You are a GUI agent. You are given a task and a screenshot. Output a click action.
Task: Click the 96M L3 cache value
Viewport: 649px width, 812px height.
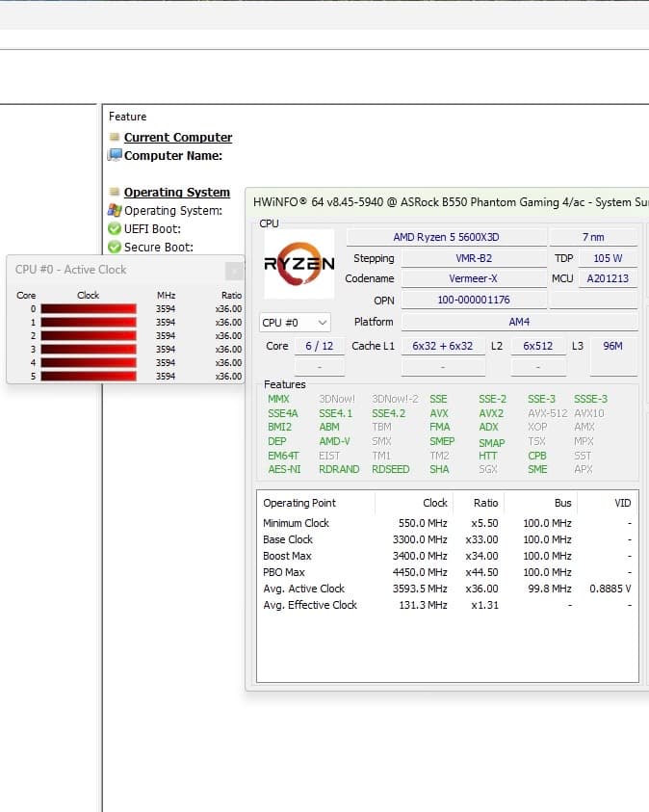[x=612, y=346]
